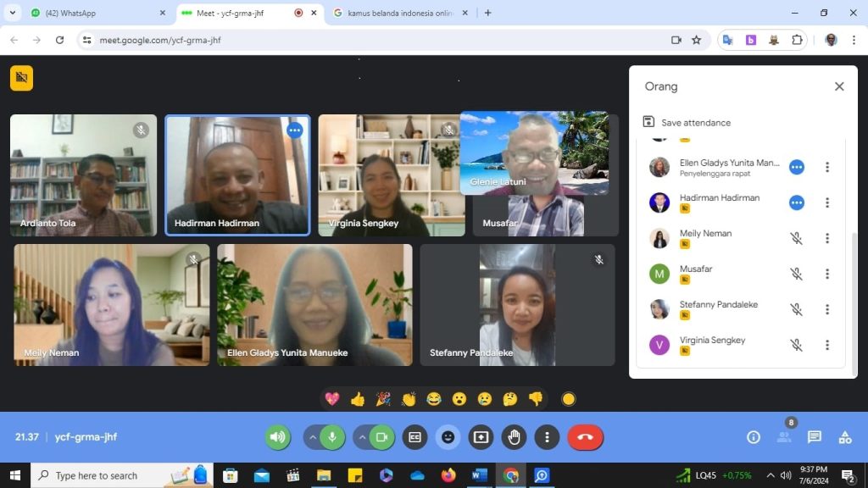Image resolution: width=868 pixels, height=488 pixels.
Task: Send the surprised face reaction
Action: pyautogui.click(x=459, y=399)
